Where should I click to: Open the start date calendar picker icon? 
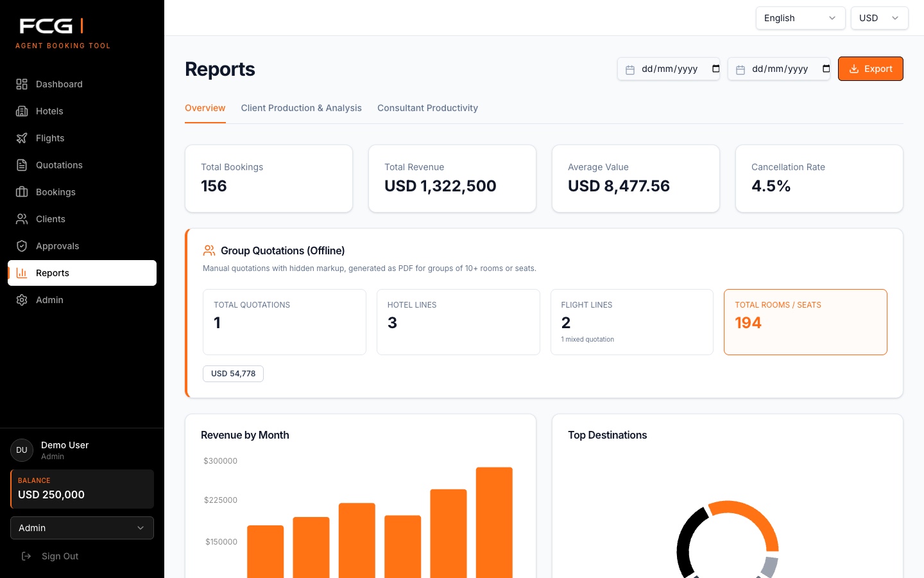[715, 69]
